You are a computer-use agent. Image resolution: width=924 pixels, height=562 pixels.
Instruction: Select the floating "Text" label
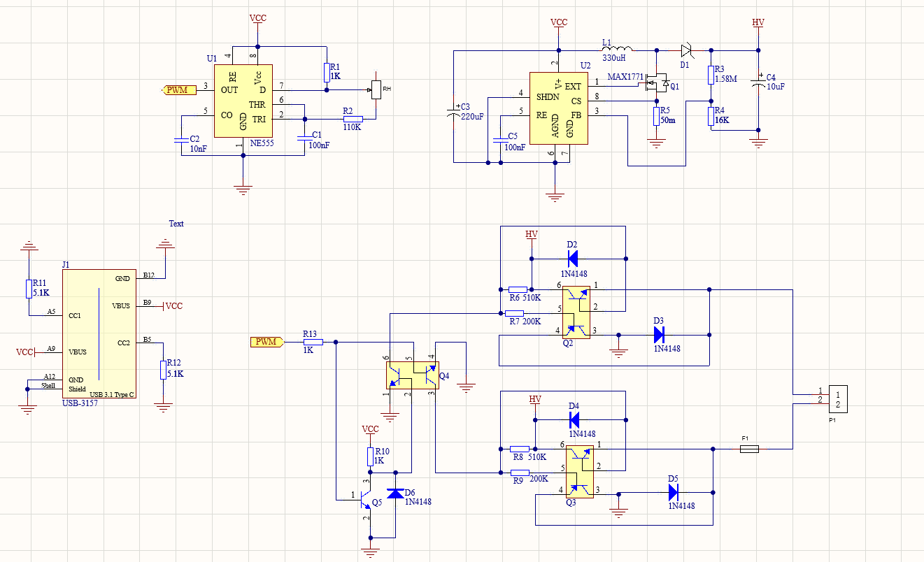pyautogui.click(x=176, y=224)
